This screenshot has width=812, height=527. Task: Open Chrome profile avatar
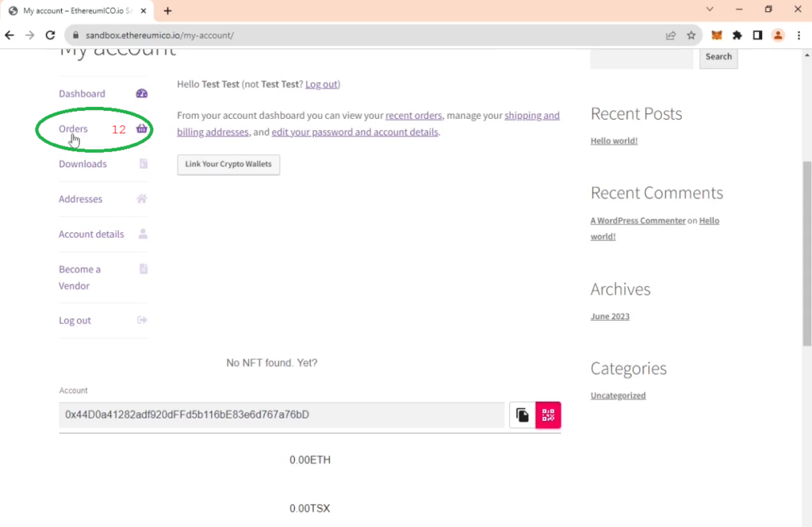point(778,36)
